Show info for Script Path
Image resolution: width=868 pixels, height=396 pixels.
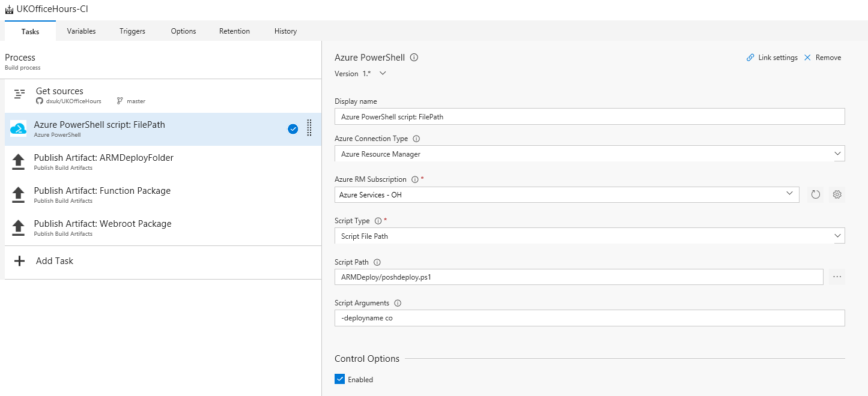tap(377, 262)
